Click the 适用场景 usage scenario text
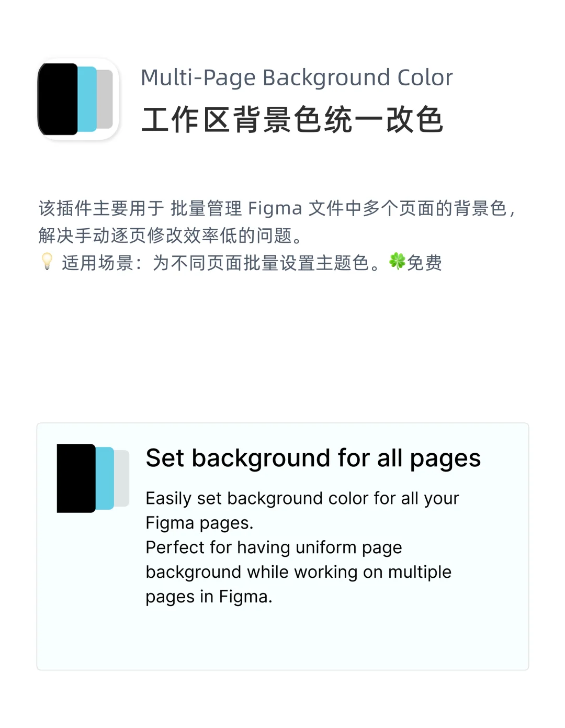Viewport: 565px width, 728px height. [97, 262]
